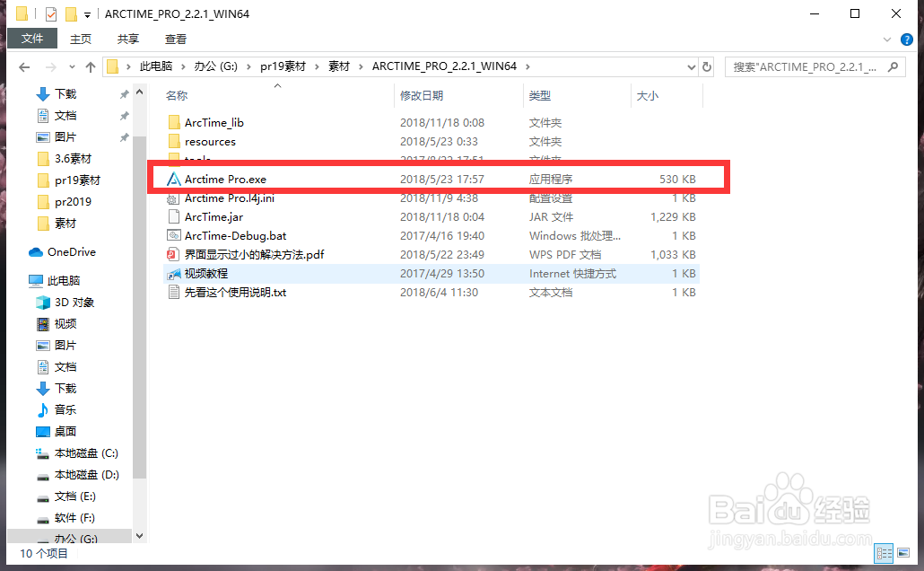Screen dimensions: 924x571
Task: Select the Arctime Pro.l4j.ini file icon
Action: 174,198
